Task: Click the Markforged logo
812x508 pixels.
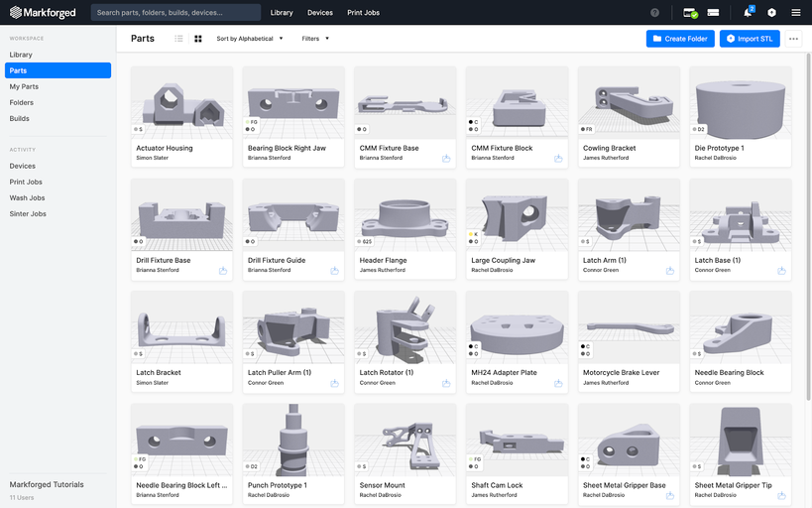Action: (45, 13)
